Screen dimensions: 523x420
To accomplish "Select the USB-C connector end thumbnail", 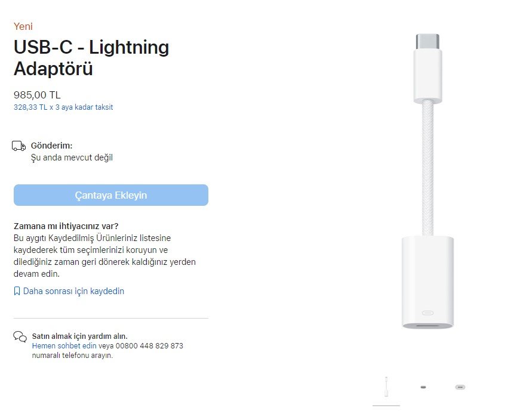I will click(423, 387).
